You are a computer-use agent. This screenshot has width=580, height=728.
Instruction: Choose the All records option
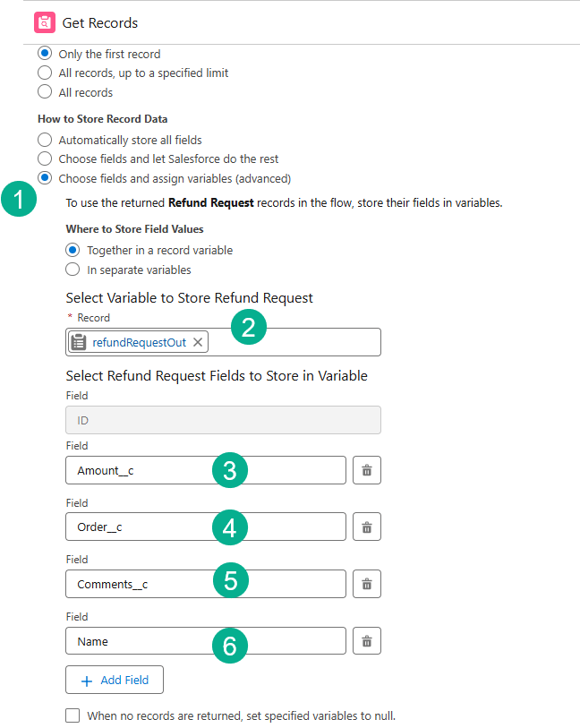click(x=45, y=92)
